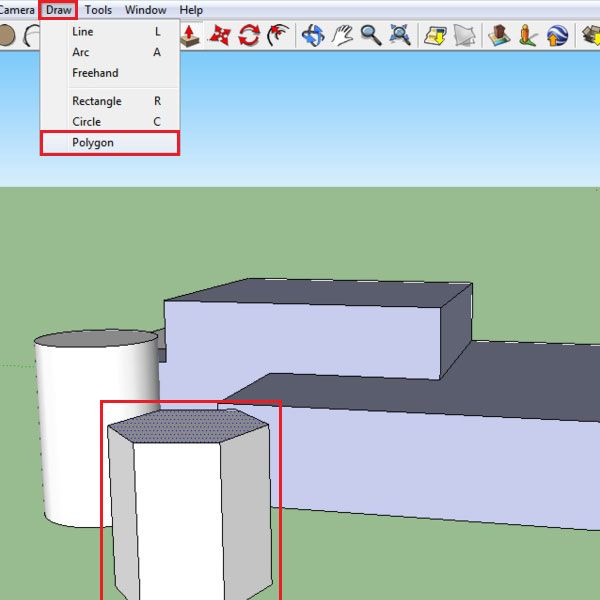600x600 pixels.
Task: Choose Circle from the Draw menu
Action: (110, 122)
